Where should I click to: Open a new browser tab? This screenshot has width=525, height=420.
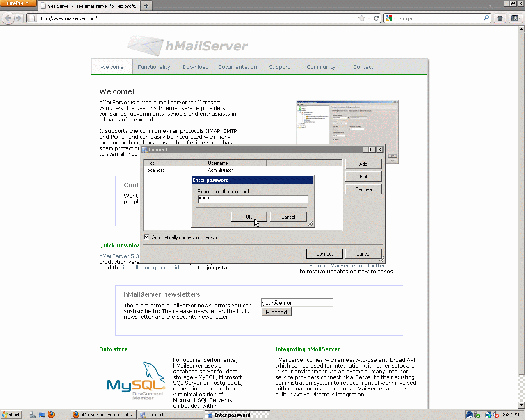coord(146,6)
